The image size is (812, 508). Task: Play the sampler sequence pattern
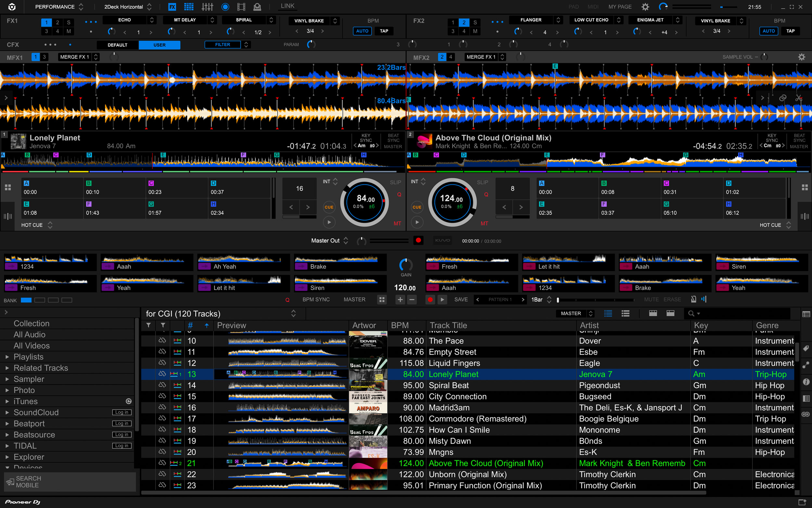point(442,299)
